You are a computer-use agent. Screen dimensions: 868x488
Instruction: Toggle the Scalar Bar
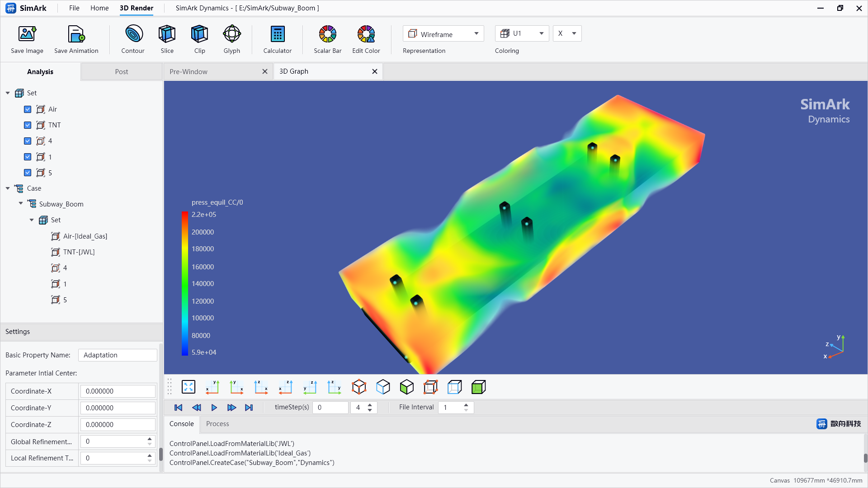(x=328, y=34)
